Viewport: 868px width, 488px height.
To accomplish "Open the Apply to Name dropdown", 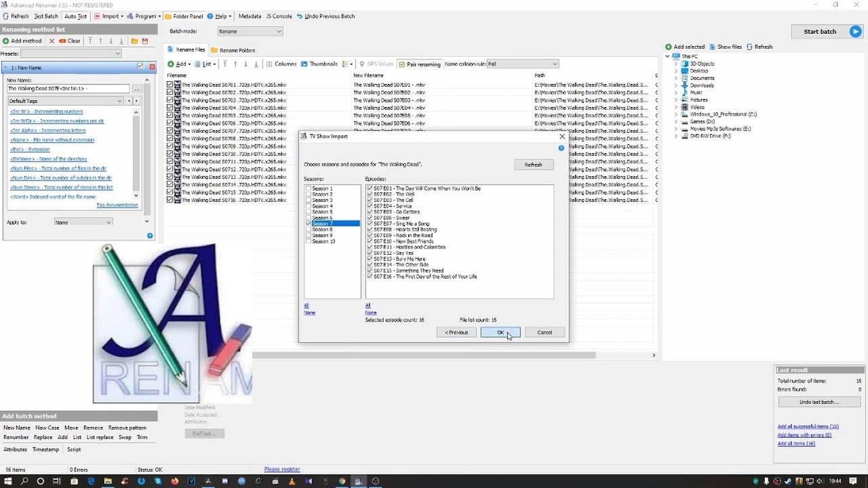I will pos(83,222).
